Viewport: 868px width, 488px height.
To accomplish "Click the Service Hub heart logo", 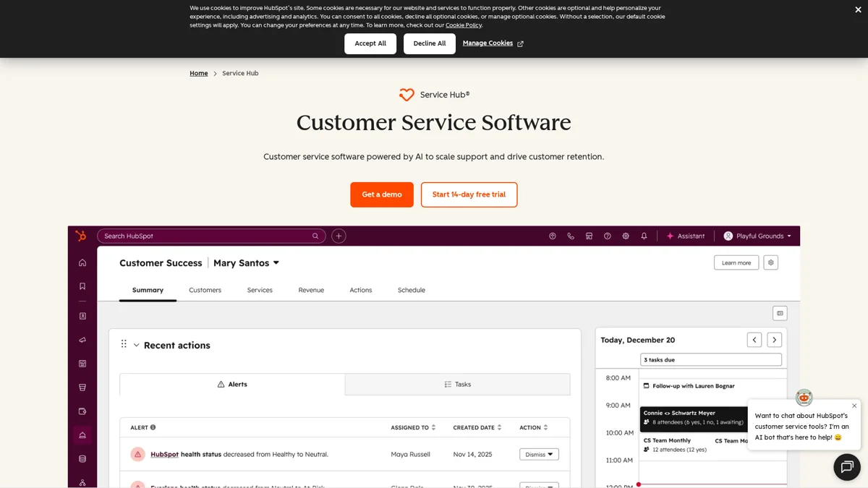I will 407,95.
